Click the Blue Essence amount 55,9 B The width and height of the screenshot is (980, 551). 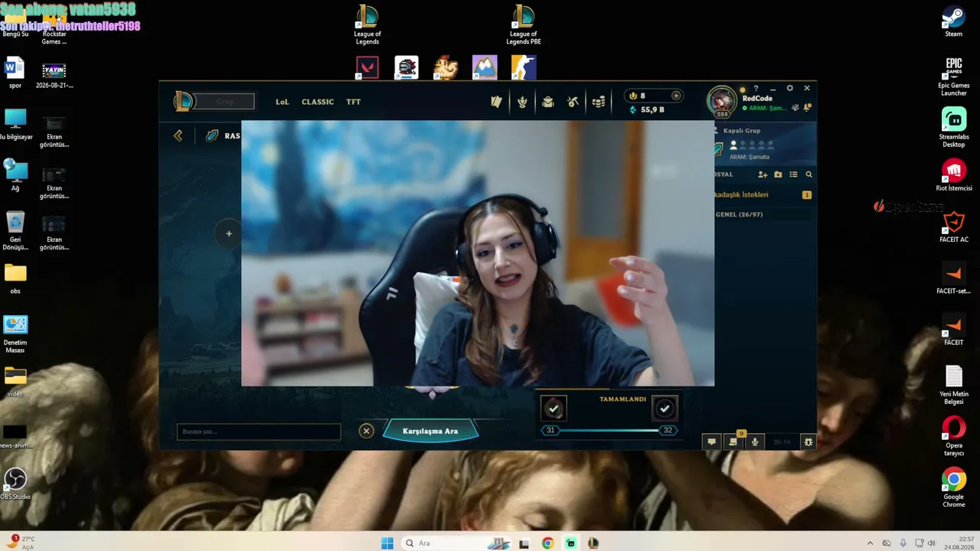[652, 110]
